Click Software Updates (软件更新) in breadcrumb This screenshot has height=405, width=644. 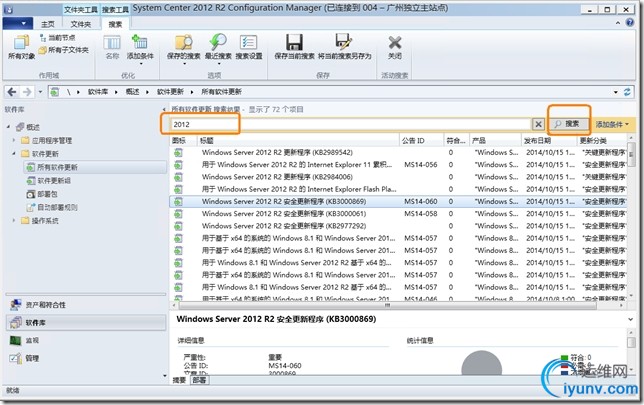click(x=170, y=92)
